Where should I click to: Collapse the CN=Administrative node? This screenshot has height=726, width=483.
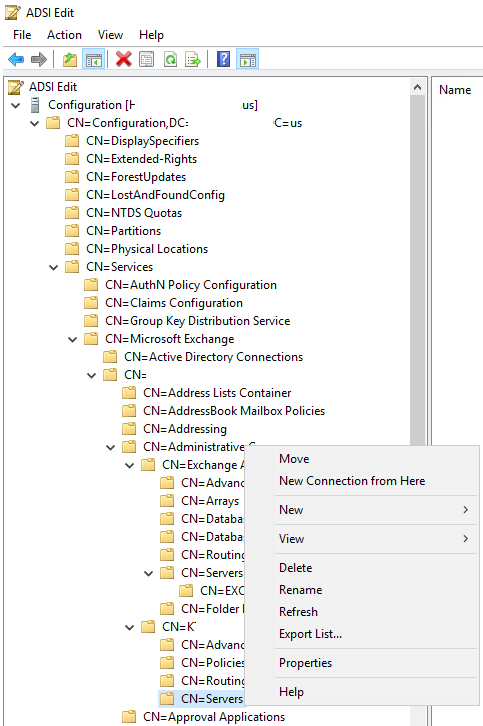pos(111,447)
